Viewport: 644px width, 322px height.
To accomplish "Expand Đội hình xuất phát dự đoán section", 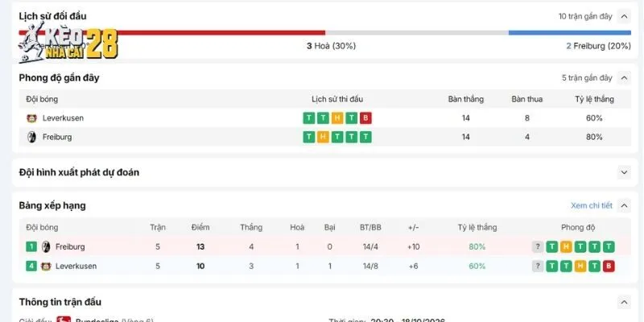I will (624, 172).
